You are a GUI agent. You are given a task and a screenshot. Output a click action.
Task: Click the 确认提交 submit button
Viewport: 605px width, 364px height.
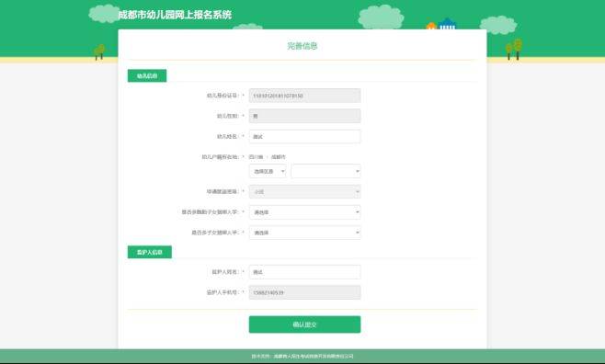304,324
